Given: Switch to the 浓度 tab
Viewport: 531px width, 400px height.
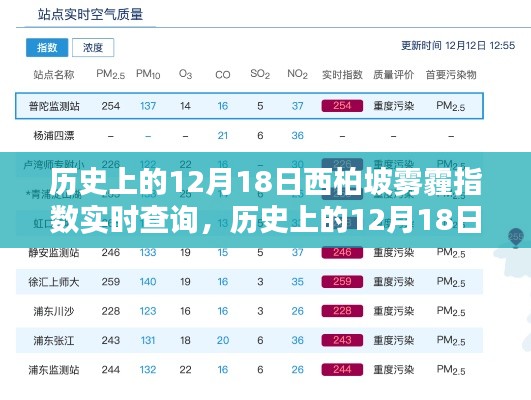Looking at the screenshot, I should (93, 47).
